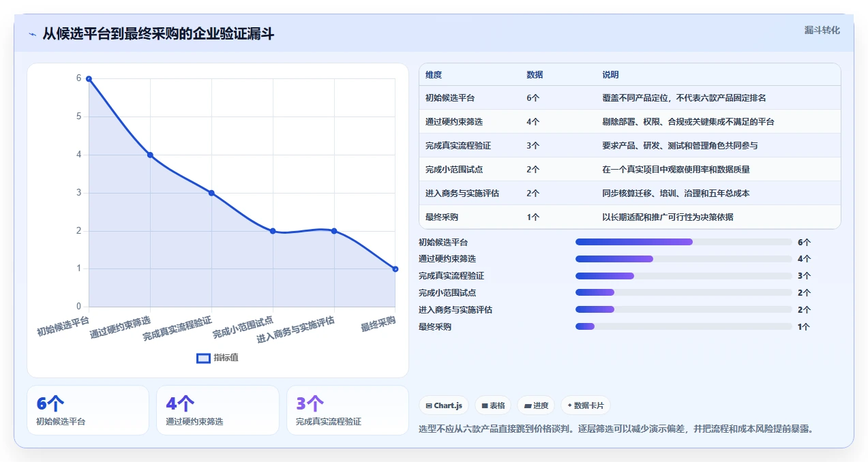Click description 以长期适配和推广可行性为决策依据
Viewport: 868px width, 462px height.
[668, 217]
